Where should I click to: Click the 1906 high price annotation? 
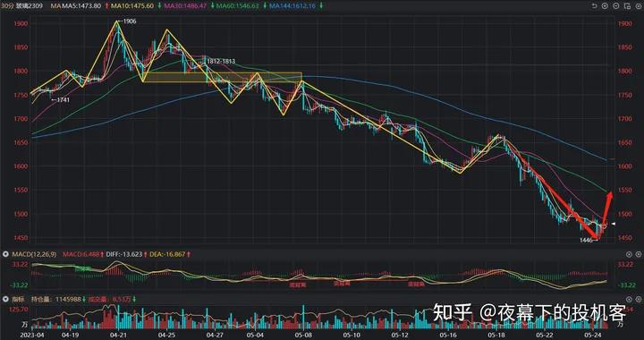pos(129,21)
